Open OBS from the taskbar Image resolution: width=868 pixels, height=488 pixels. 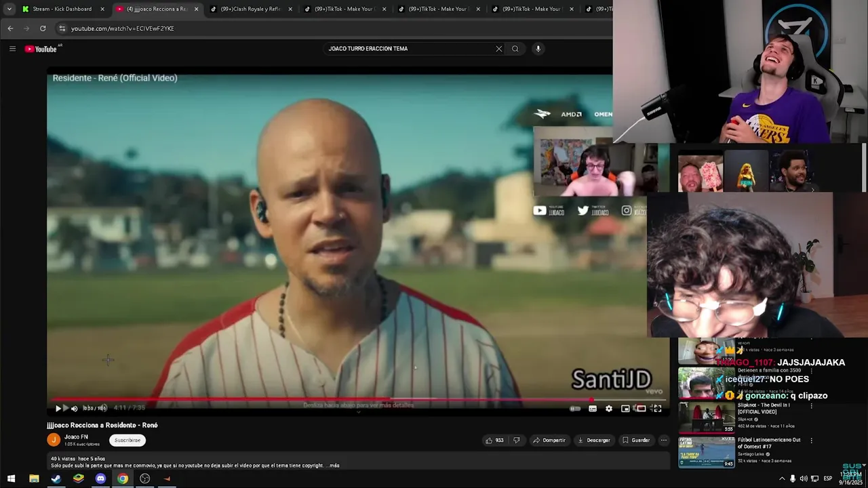pos(144,479)
